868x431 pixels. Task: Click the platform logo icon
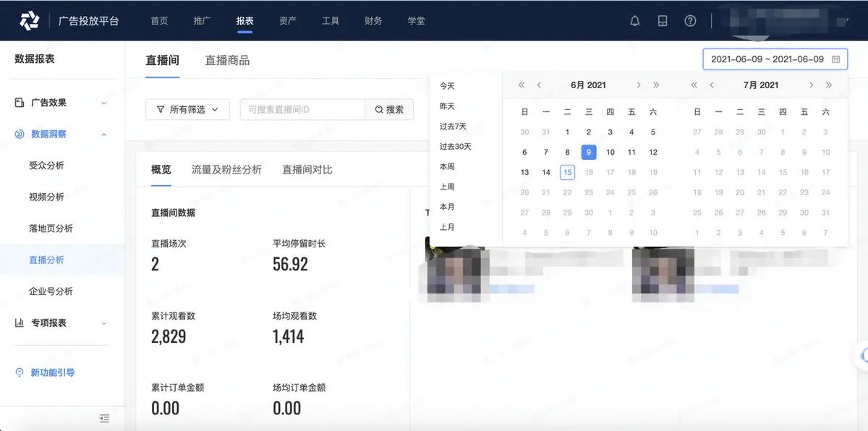(29, 21)
